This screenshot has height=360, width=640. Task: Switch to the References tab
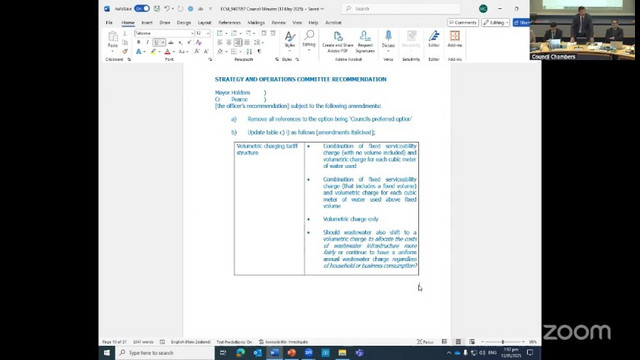(229, 22)
